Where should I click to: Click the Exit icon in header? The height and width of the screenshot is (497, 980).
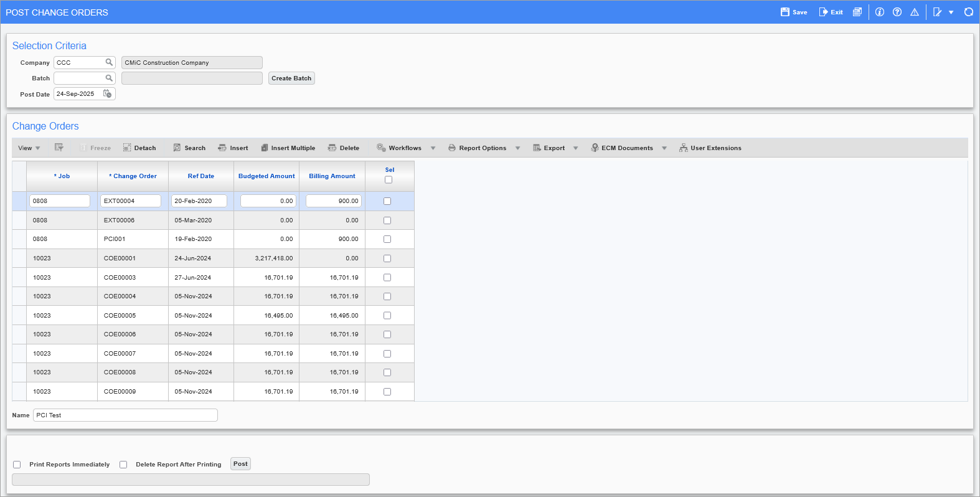823,12
